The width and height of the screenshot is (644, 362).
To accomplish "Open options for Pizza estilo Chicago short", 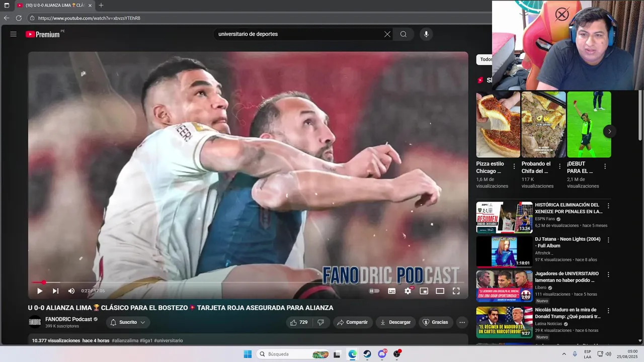I will [x=514, y=166].
